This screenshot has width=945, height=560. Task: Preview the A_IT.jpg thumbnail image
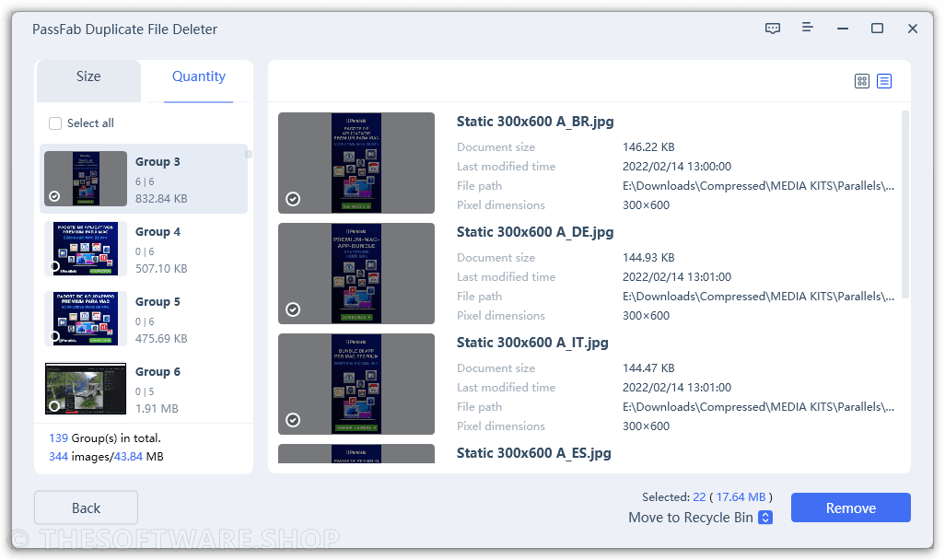point(356,384)
